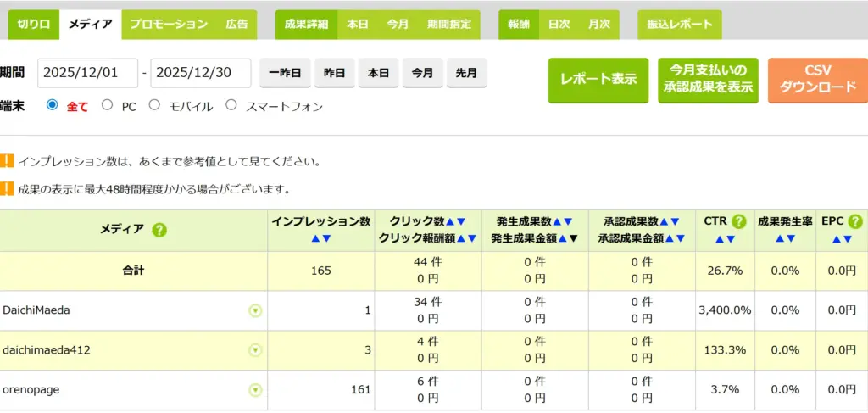This screenshot has height=413, width=868.
Task: Click the start date field 2025/12/01
Action: pos(87,73)
